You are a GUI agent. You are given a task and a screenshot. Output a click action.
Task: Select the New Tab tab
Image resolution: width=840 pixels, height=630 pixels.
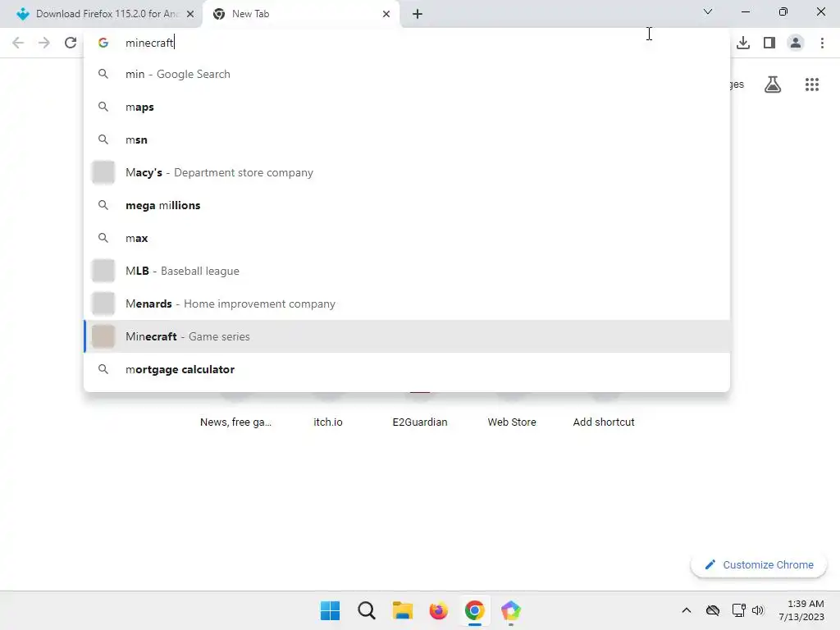[301, 14]
